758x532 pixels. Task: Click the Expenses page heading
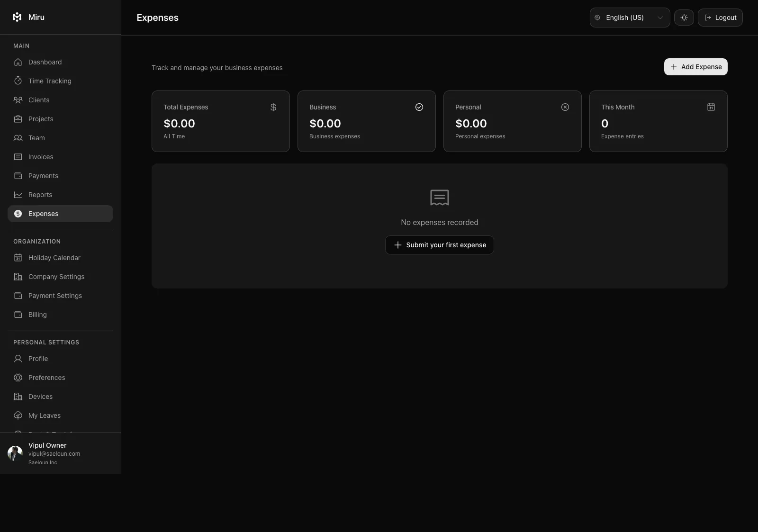(x=158, y=18)
